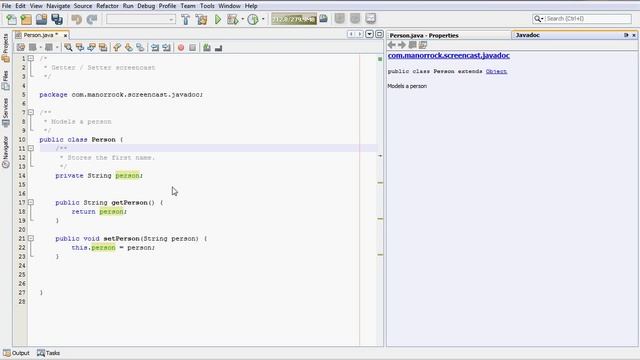Close the Person.java tab
Viewport: 640px width, 360px height.
(x=65, y=36)
